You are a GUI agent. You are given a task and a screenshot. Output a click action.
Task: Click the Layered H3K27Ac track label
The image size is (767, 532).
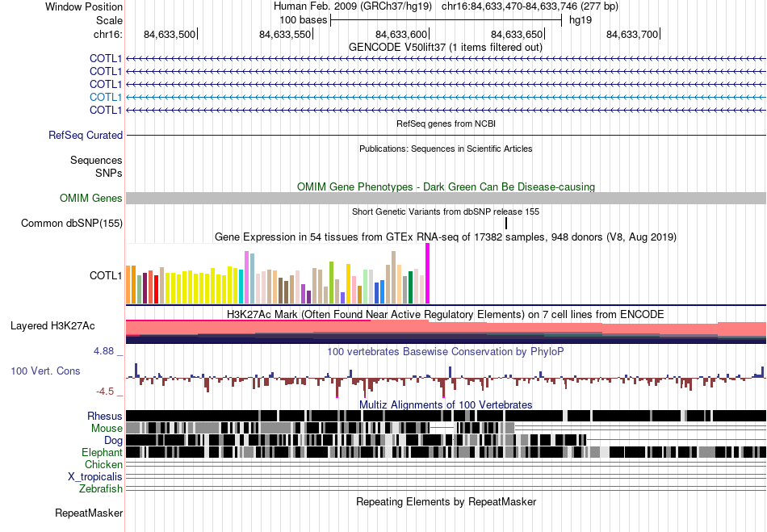click(52, 325)
